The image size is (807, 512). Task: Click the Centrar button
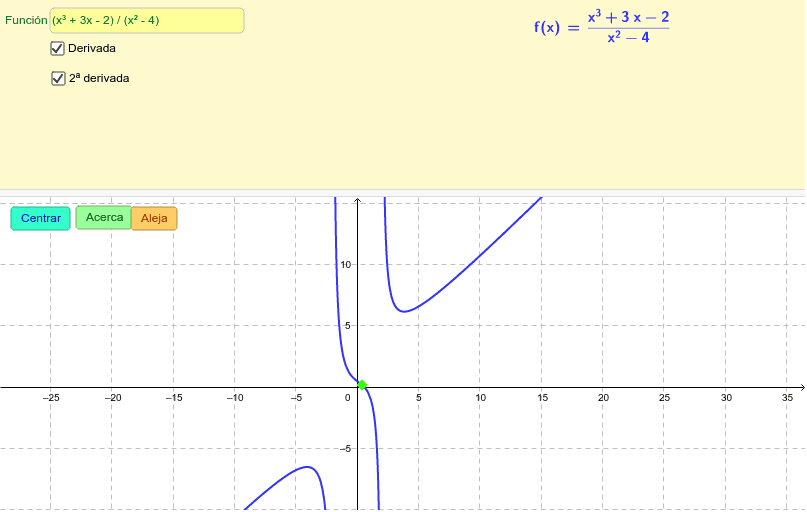click(41, 218)
